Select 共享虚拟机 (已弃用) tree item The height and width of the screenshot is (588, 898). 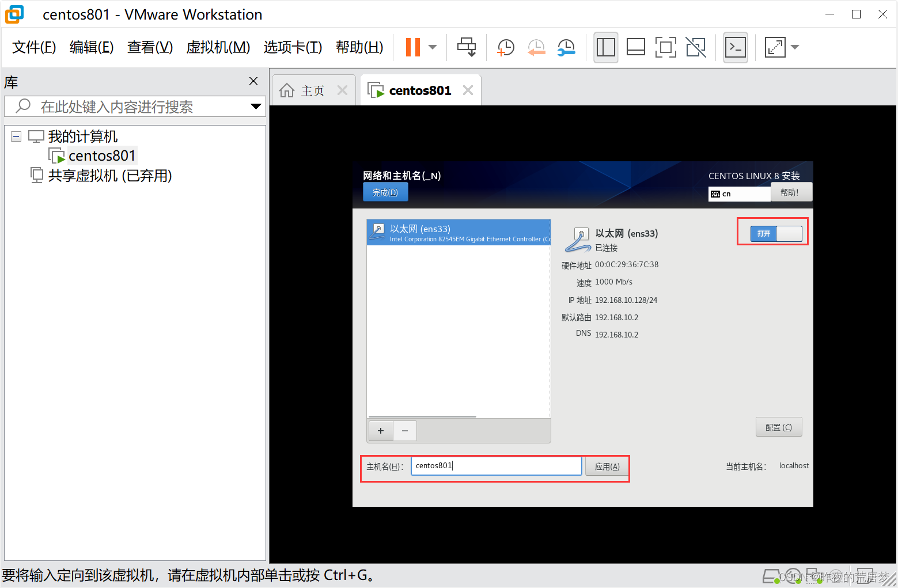pos(110,175)
